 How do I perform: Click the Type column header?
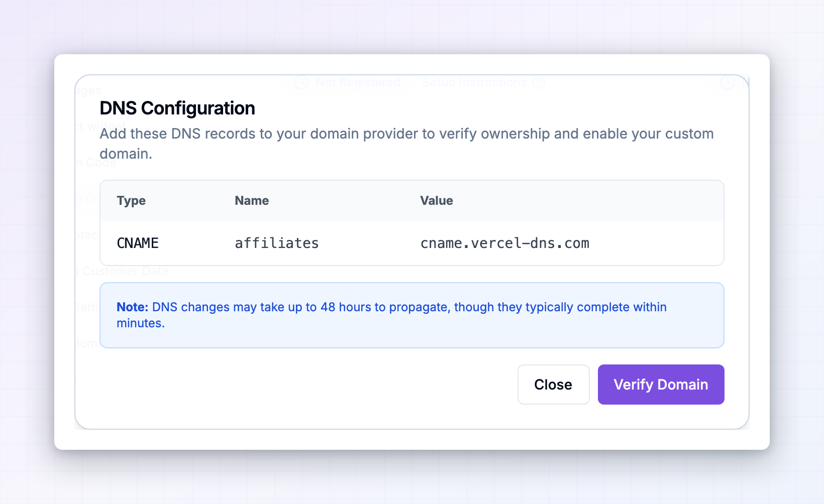(x=131, y=201)
